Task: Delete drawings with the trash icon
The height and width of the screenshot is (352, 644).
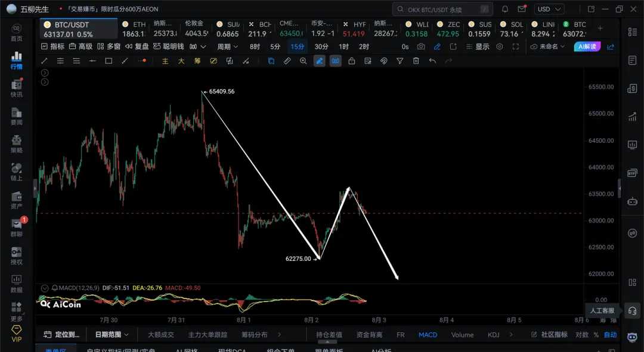Action: point(416,61)
